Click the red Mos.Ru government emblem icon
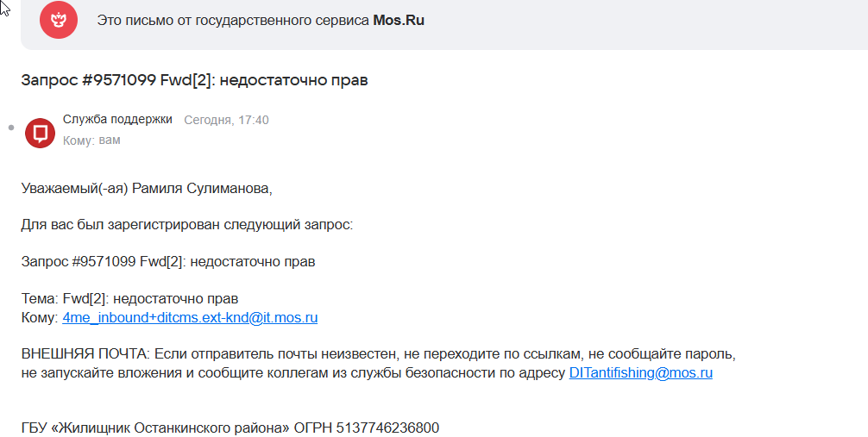The width and height of the screenshot is (868, 437). tap(58, 20)
